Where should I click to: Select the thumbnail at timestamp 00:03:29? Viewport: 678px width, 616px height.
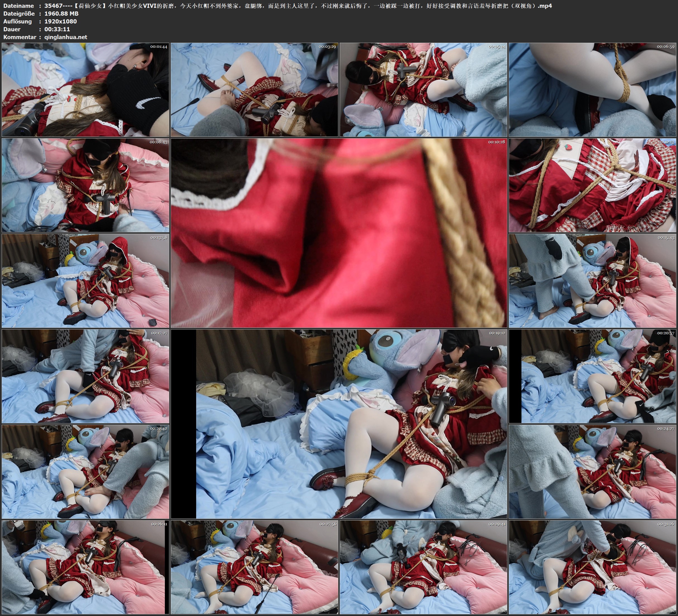[254, 90]
